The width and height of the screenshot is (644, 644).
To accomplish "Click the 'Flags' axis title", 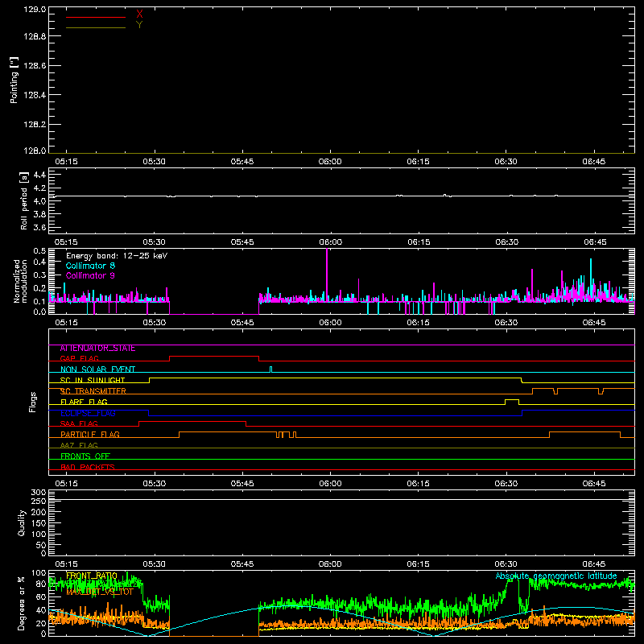I will pyautogui.click(x=32, y=402).
